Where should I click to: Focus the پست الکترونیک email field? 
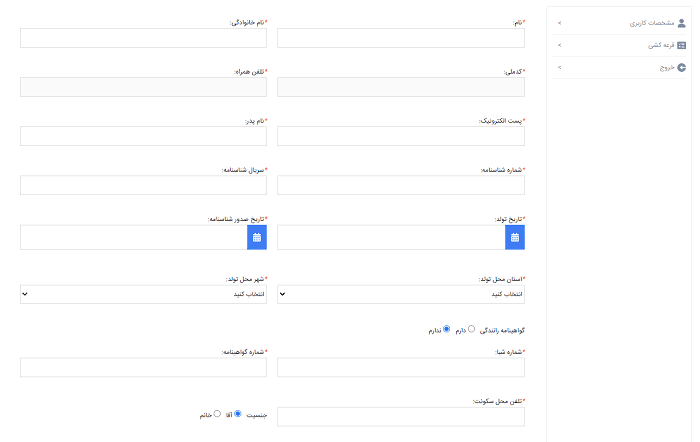coord(400,136)
